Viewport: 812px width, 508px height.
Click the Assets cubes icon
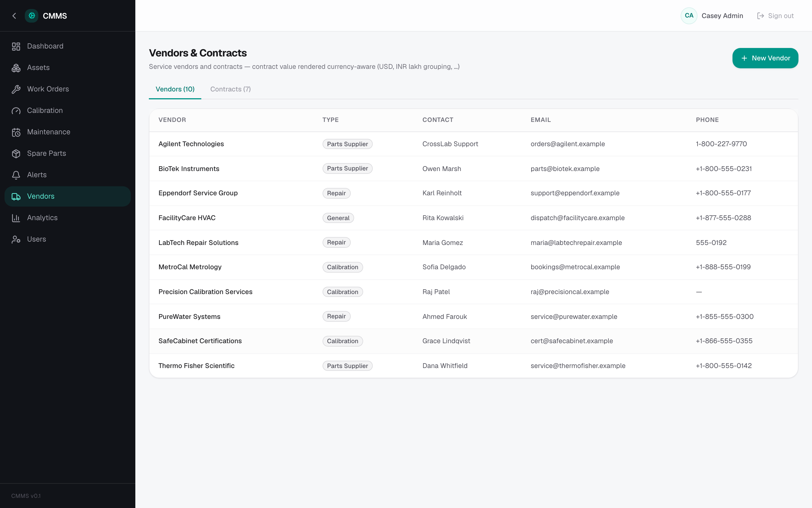point(16,68)
